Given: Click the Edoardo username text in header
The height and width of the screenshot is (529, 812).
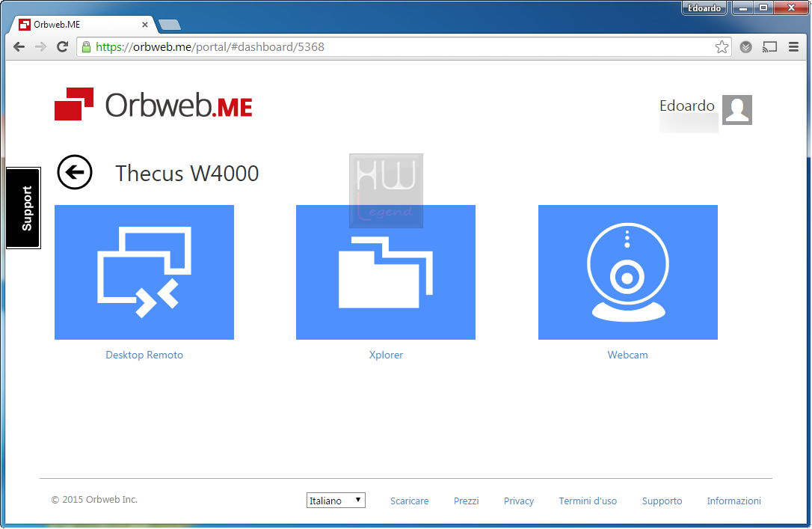Looking at the screenshot, I should pos(686,106).
